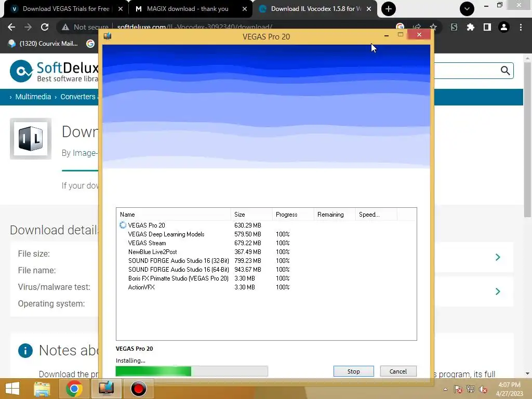This screenshot has width=532, height=399.
Task: Select the VEGAS Deep Learning Models row
Action: click(267, 234)
